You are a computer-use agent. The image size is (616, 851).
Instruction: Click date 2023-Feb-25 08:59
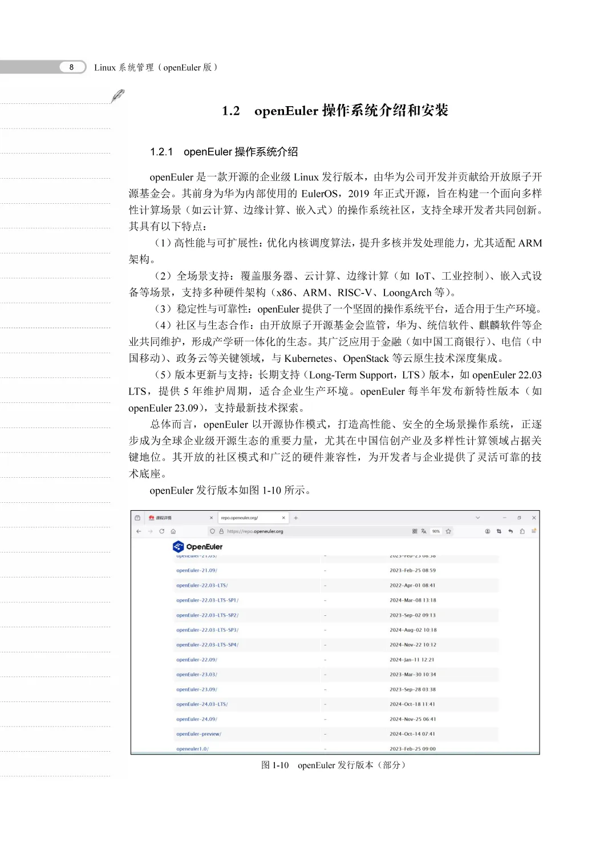point(413,570)
